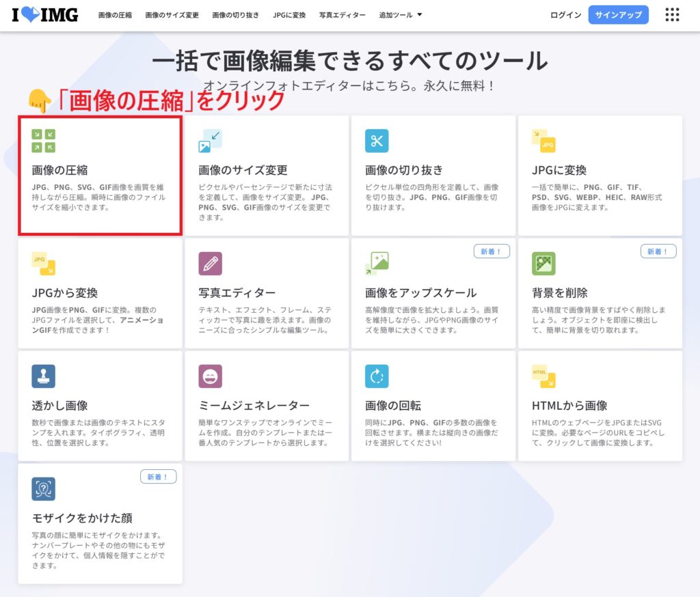
Task: Open the 背景を削除 card title
Action: 559,293
